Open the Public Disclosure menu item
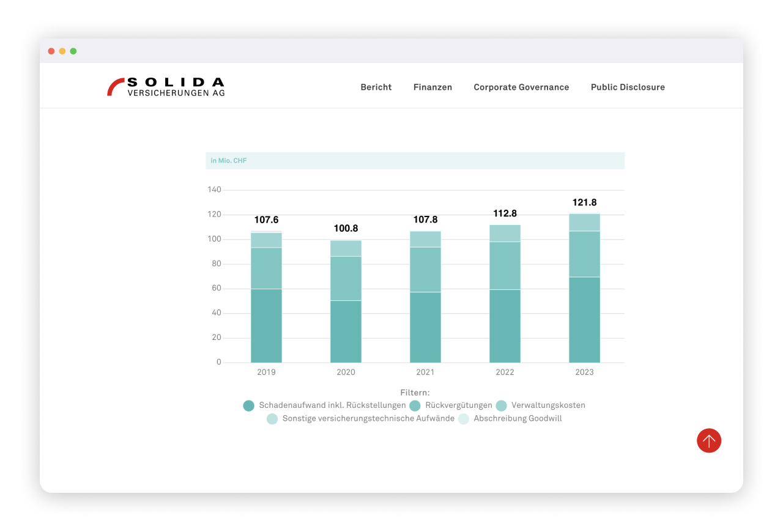783x532 pixels. point(628,87)
